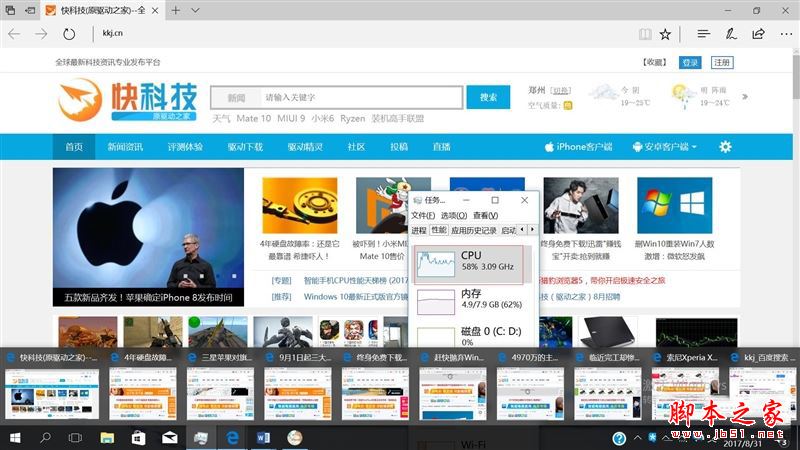Select the 内存 performance item

(x=469, y=302)
